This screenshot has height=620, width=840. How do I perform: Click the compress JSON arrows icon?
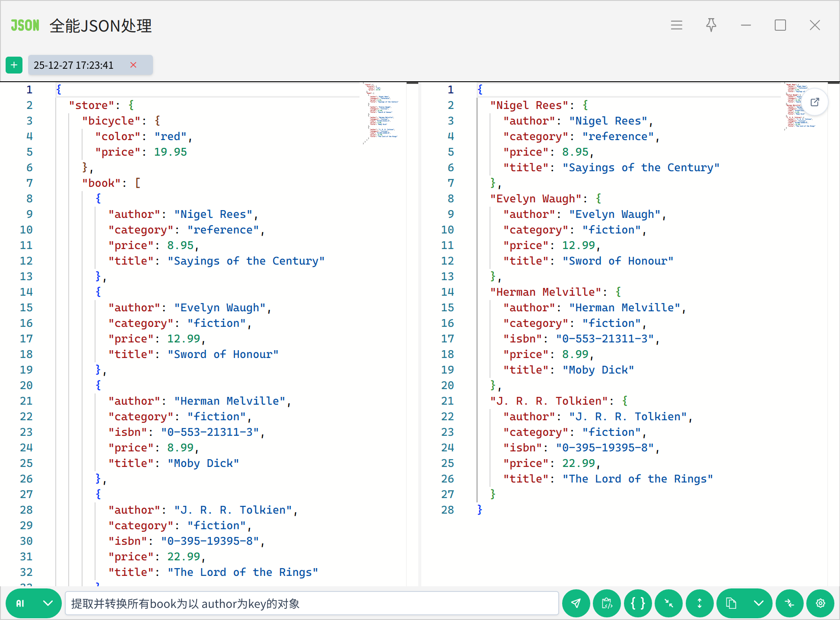[x=668, y=603]
